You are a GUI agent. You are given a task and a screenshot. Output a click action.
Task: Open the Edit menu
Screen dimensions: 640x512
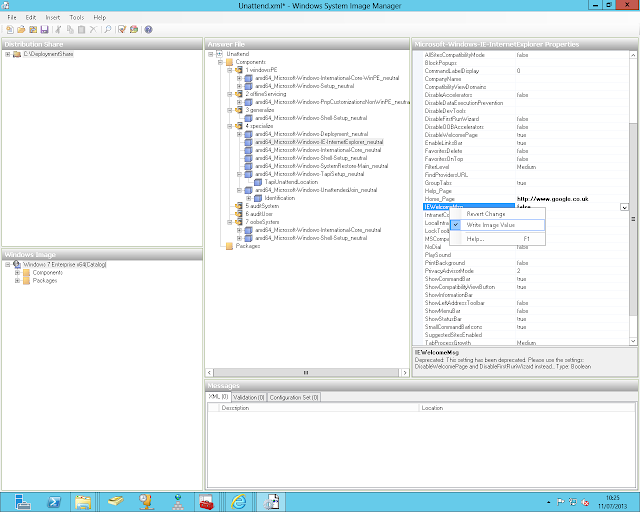pyautogui.click(x=31, y=18)
